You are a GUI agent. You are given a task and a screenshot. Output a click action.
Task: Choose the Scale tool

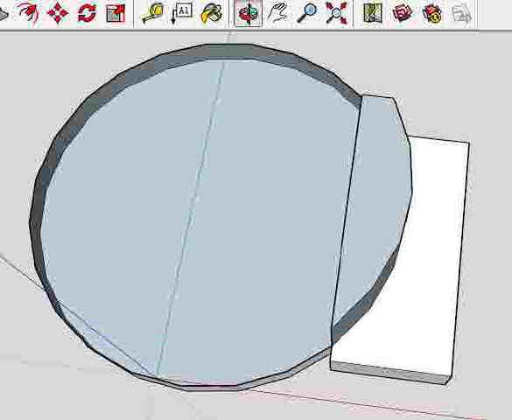click(x=116, y=13)
